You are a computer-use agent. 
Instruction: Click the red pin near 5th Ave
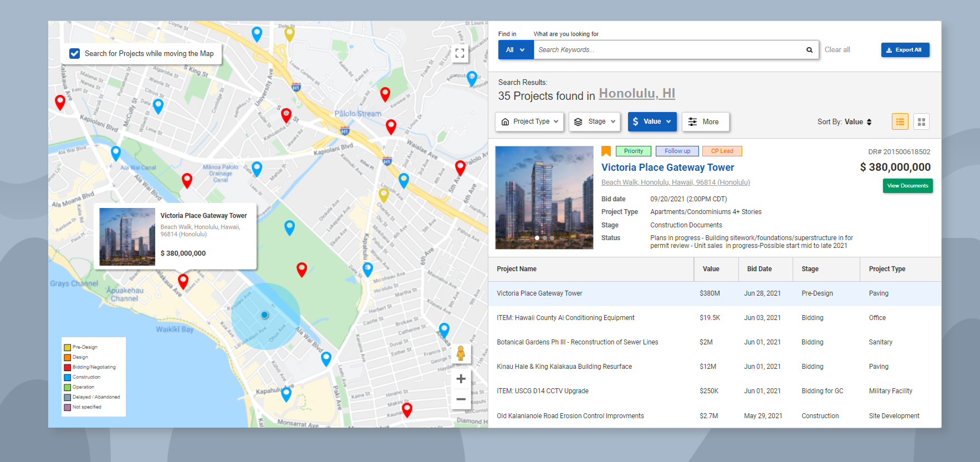[x=460, y=167]
